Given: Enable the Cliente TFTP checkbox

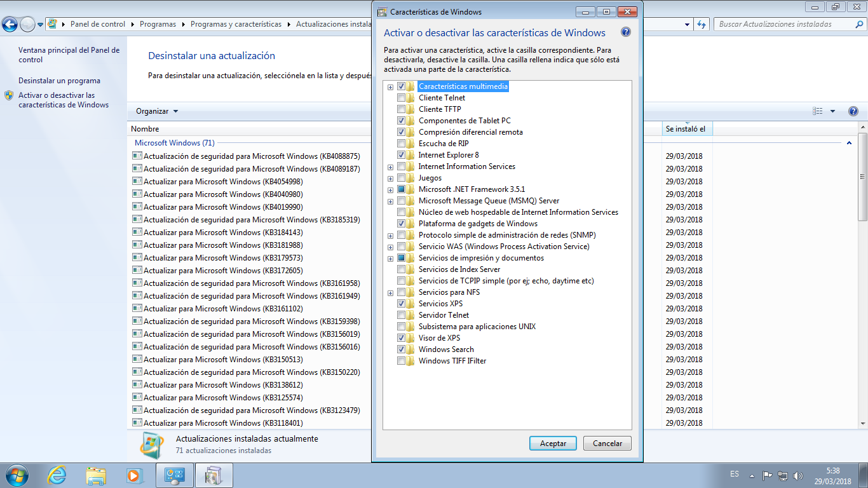Looking at the screenshot, I should pos(401,109).
